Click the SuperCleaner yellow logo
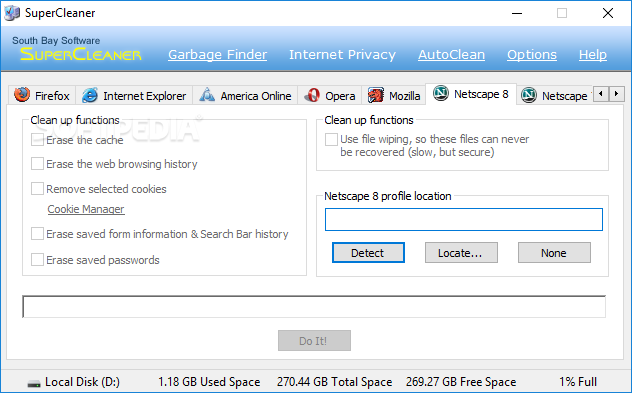The height and width of the screenshot is (393, 632). click(x=81, y=54)
